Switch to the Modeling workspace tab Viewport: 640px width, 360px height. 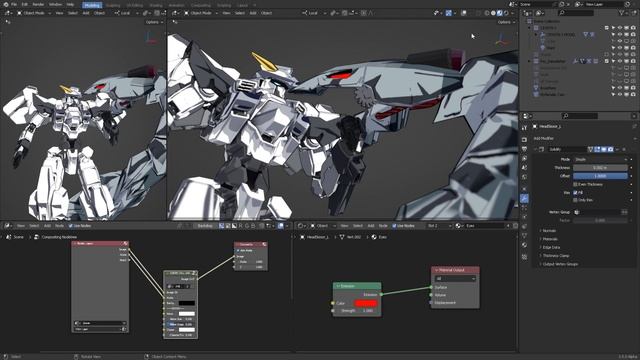click(x=92, y=5)
